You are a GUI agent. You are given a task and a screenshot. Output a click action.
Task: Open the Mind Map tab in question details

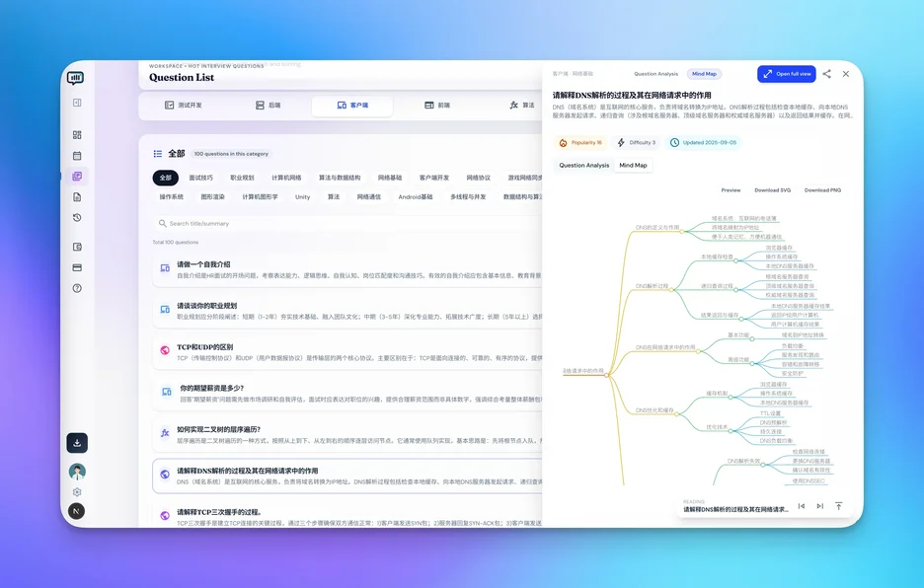coord(632,165)
